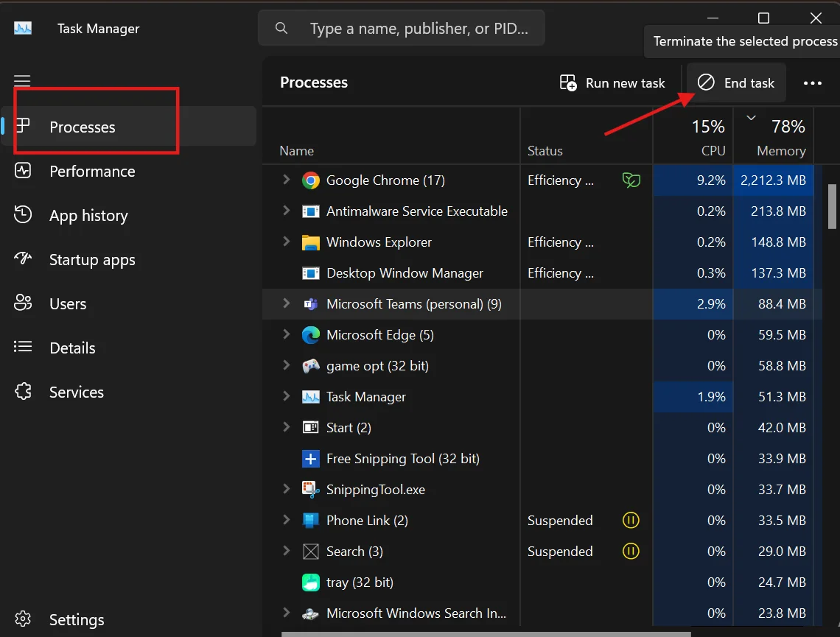Open the Services page
This screenshot has height=637, width=840.
click(x=129, y=392)
